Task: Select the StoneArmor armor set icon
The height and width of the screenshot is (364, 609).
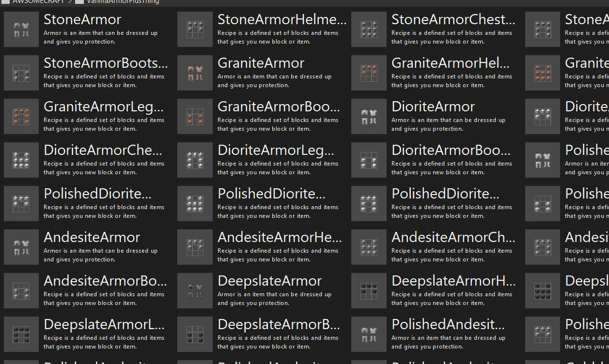Action: pyautogui.click(x=21, y=30)
